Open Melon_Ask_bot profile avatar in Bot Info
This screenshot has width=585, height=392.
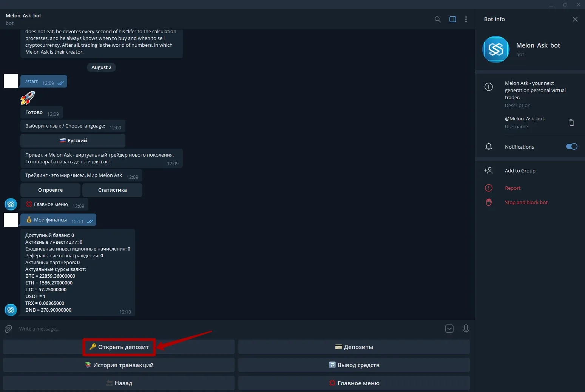pyautogui.click(x=496, y=49)
